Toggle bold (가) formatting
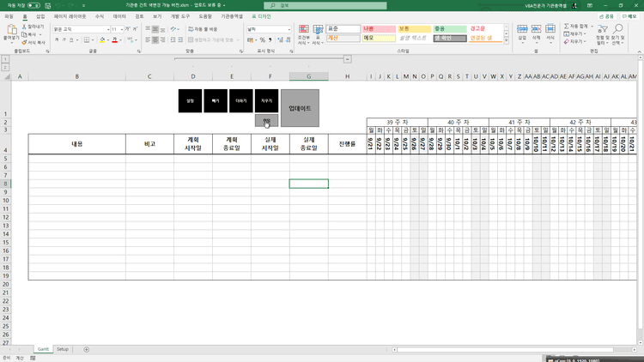Image resolution: width=644 pixels, height=362 pixels. (x=57, y=39)
